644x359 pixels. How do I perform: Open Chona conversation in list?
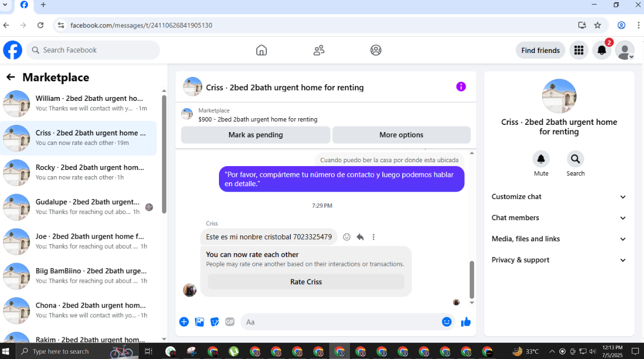[79, 311]
